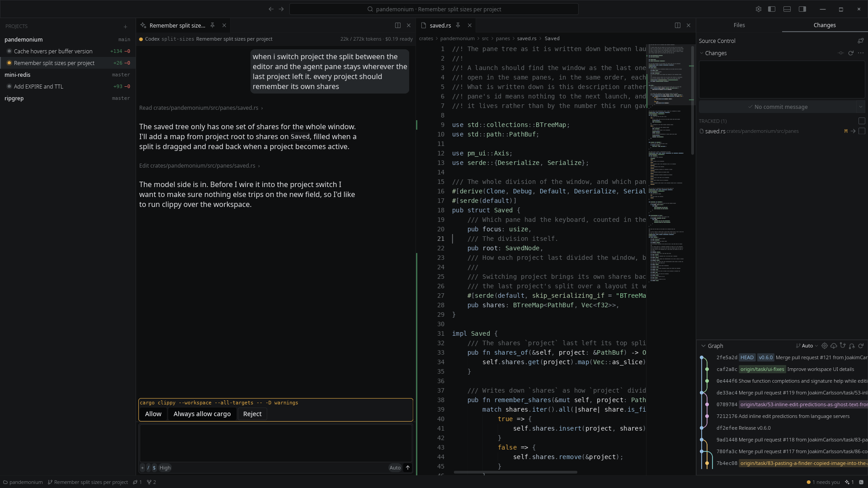Split the agent pane with its split icon
868x488 pixels.
pos(398,25)
